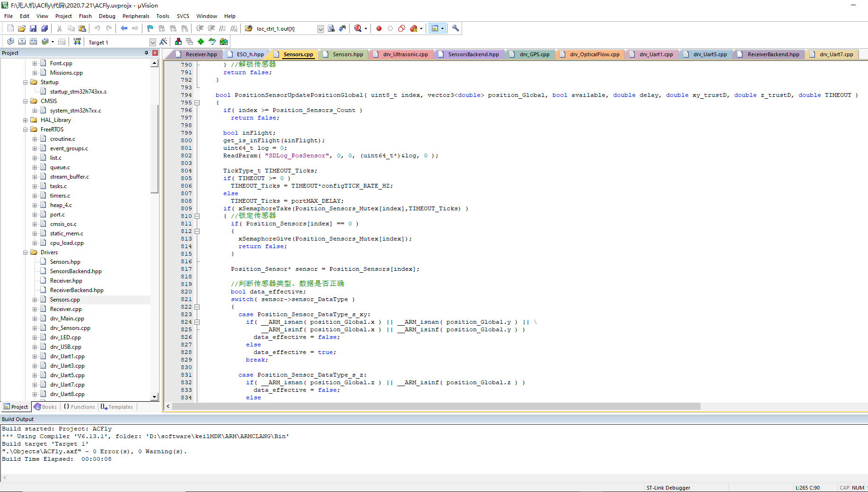Launch the Pack Installer icon
This screenshot has height=492, width=868.
click(224, 42)
